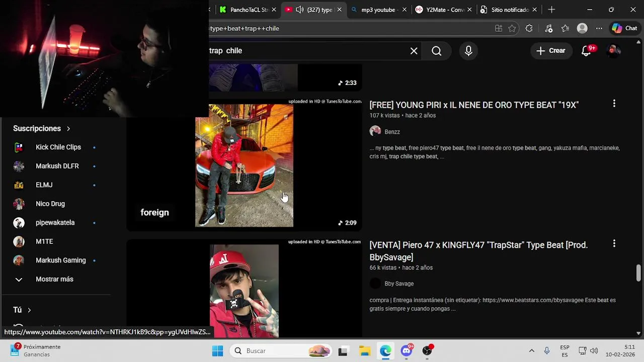Open the music media control toolbar icon
The height and width of the screenshot is (362, 644).
click(548, 29)
